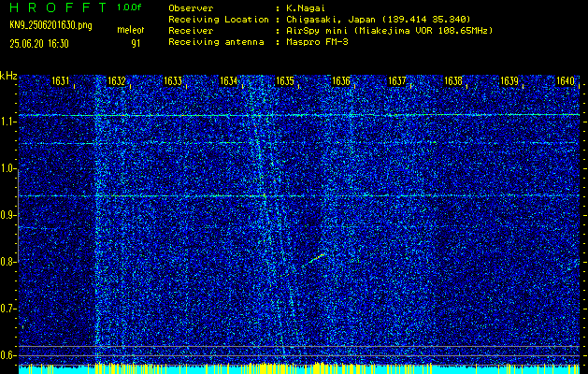Click the 1640 time marker

tap(566, 80)
